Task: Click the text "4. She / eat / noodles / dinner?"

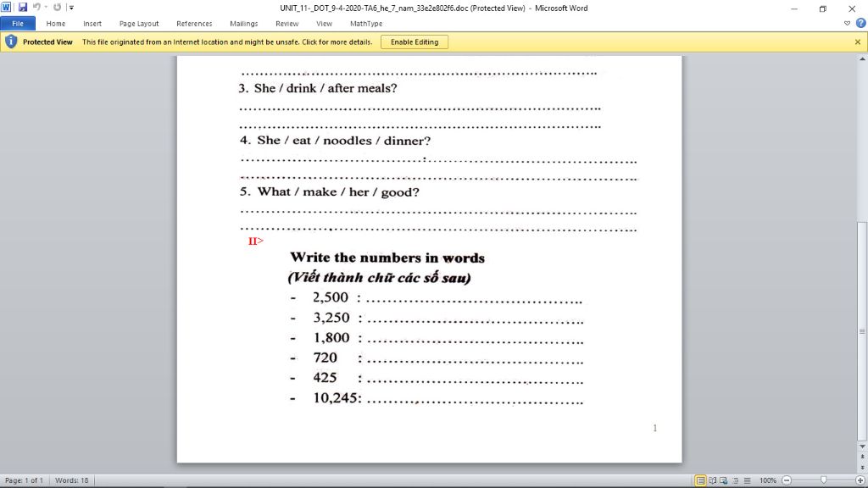Action: tap(335, 141)
